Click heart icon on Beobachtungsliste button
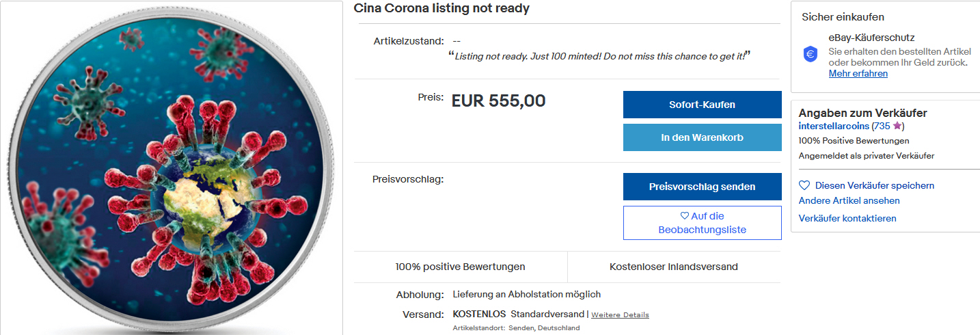The image size is (980, 335). pos(685,216)
